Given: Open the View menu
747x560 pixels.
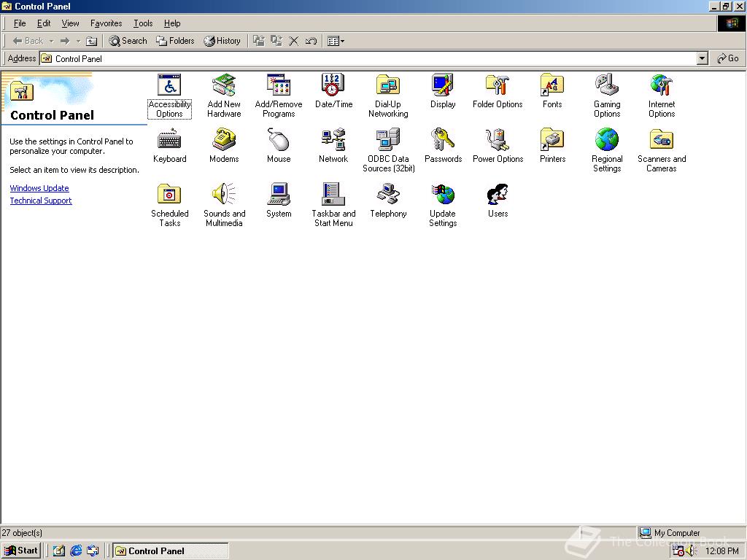Looking at the screenshot, I should point(70,23).
